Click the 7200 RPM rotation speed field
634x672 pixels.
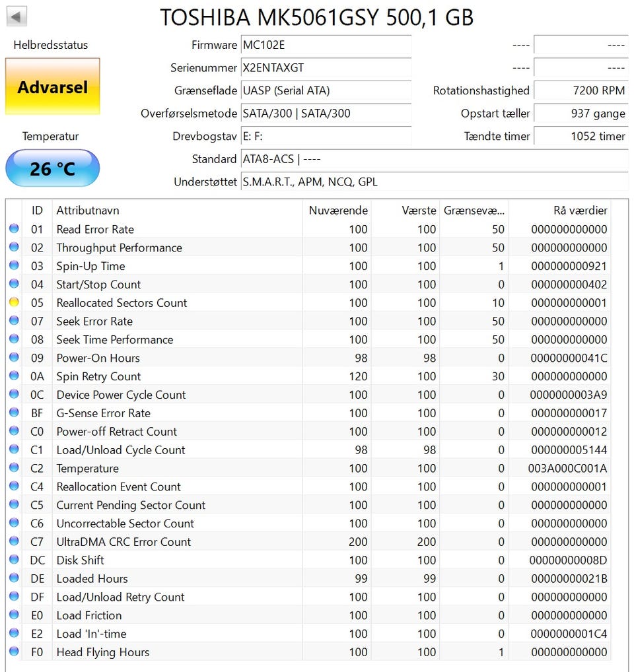581,90
